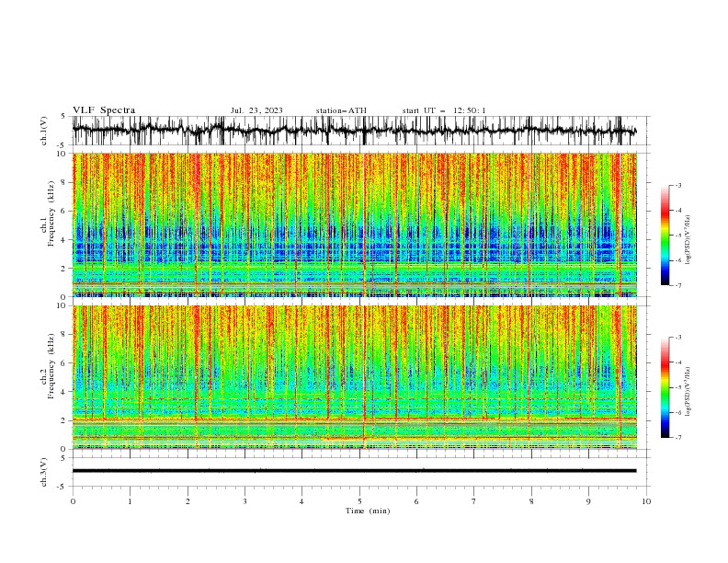Image resolution: width=728 pixels, height=563 pixels.
Task: Click the "ch.3(V)" waveform axis label
Action: coord(44,472)
